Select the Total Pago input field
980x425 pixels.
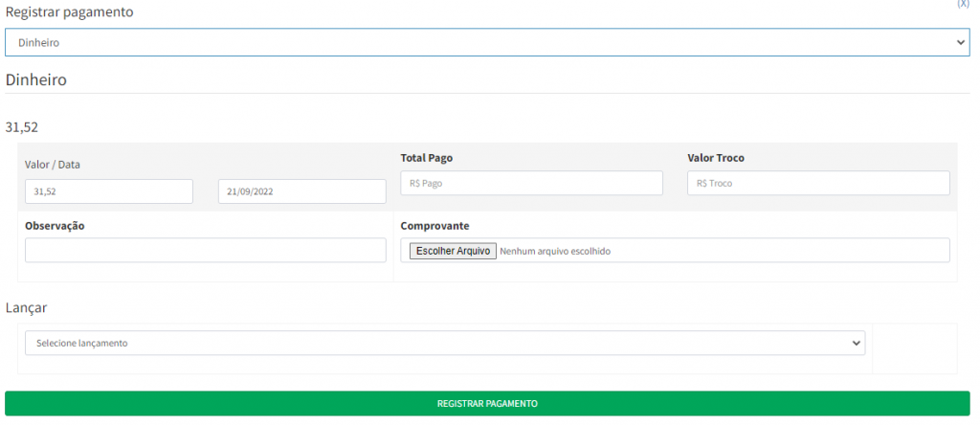531,183
